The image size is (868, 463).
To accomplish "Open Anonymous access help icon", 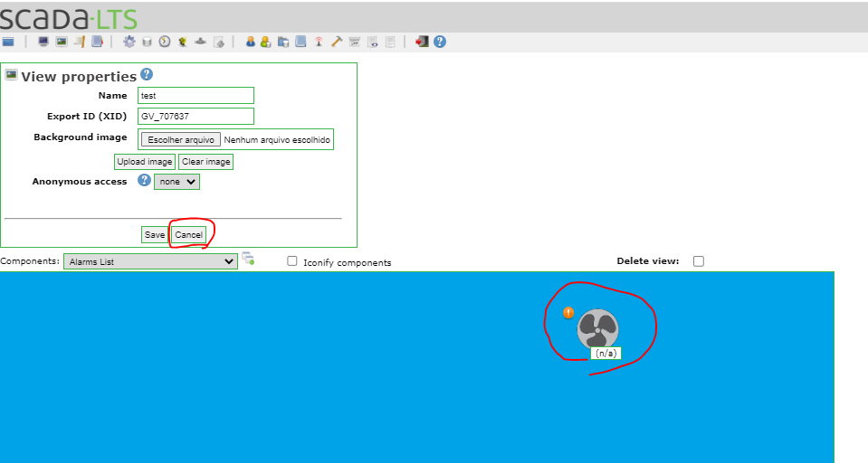I will coord(144,180).
